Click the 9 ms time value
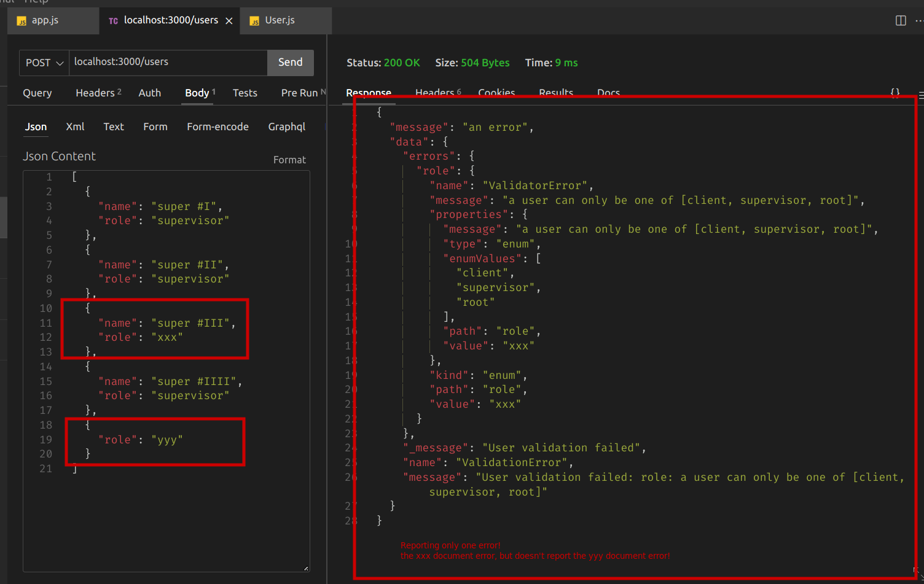This screenshot has height=584, width=924. (566, 63)
